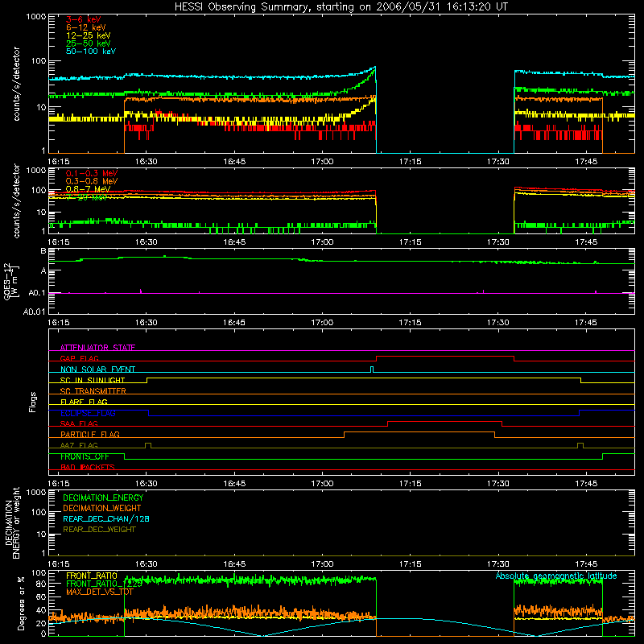Select the orange 6-12 keV legend label
The image size is (644, 644).
coord(86,27)
